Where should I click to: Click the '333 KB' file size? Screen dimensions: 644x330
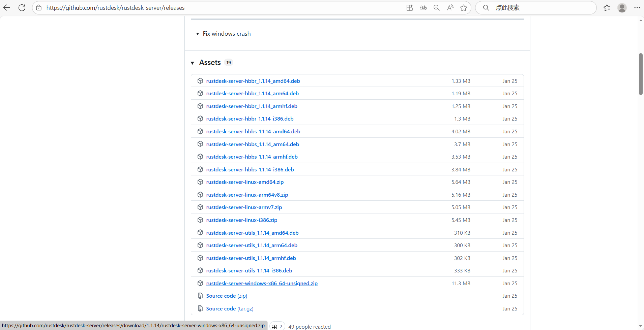coord(462,270)
